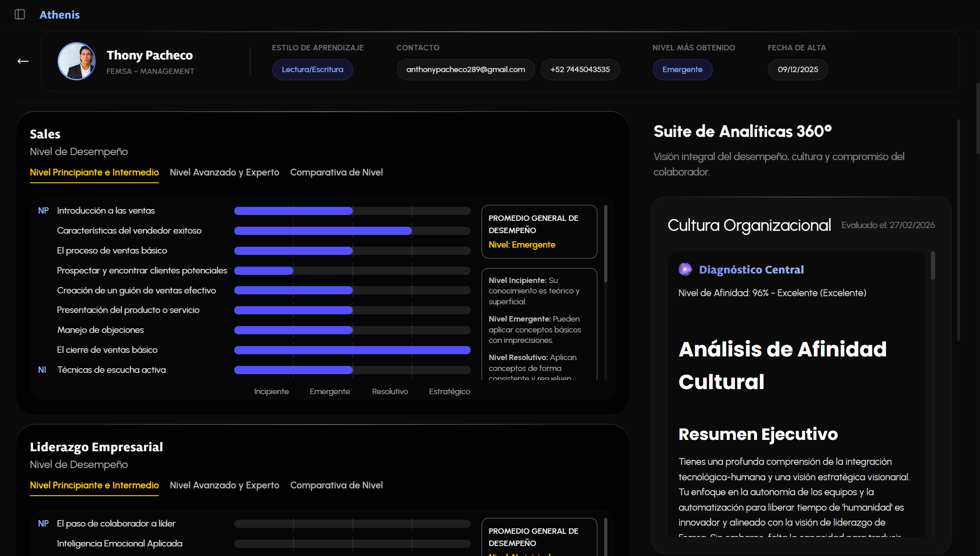Screen dimensions: 980x556
Task: Select Liderazgo tab Nivel Principiante e Intermedio
Action: [94, 485]
